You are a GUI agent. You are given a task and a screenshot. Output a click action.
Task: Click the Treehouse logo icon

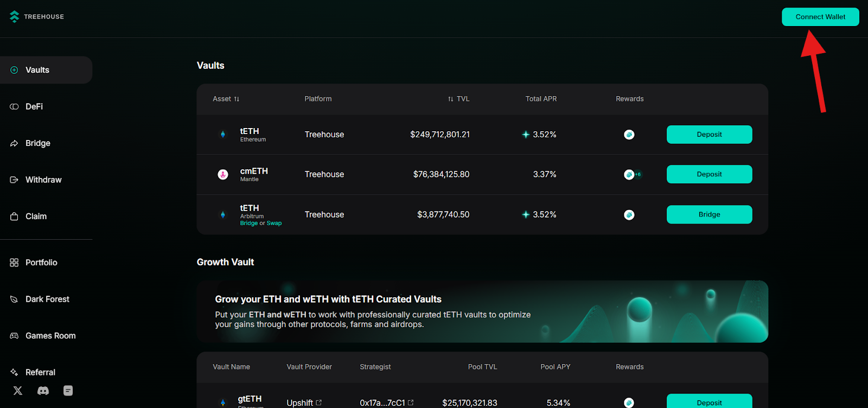(x=15, y=17)
